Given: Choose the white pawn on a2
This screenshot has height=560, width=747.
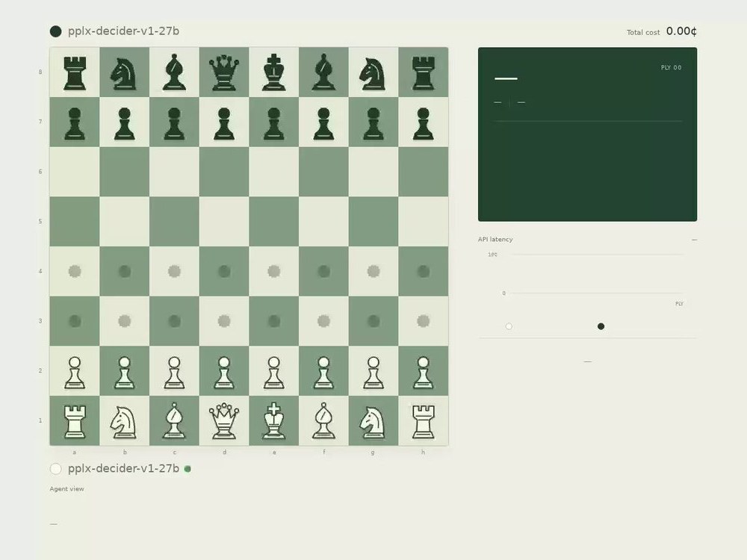Looking at the screenshot, I should [75, 373].
